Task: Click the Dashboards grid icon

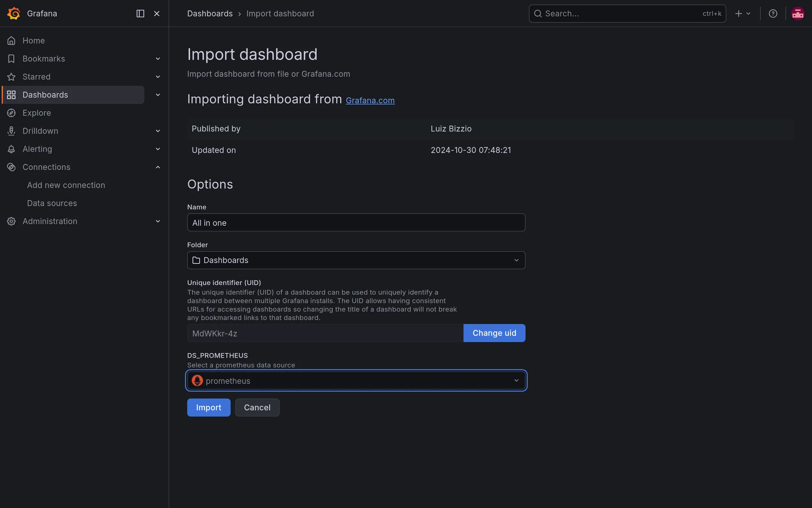Action: tap(11, 95)
